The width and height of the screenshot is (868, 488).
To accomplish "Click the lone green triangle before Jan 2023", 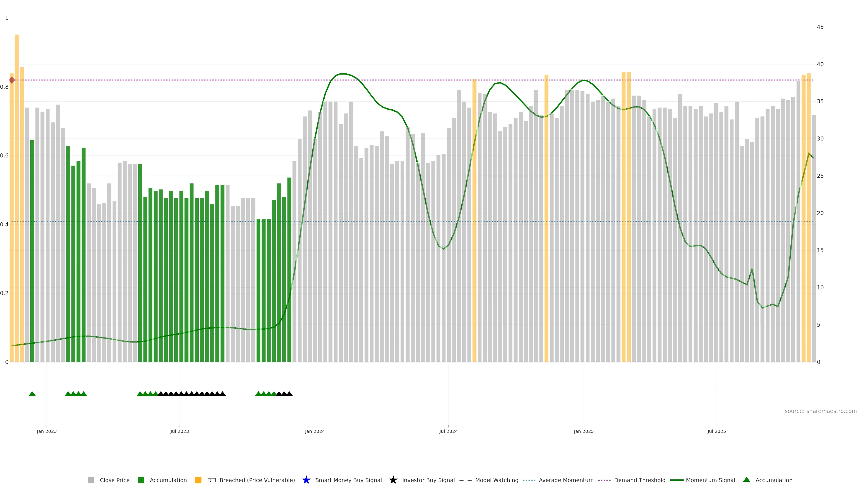I will tap(32, 394).
